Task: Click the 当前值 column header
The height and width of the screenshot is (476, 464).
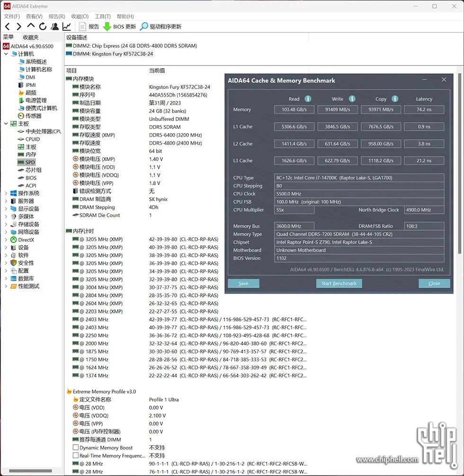Action: coord(157,71)
